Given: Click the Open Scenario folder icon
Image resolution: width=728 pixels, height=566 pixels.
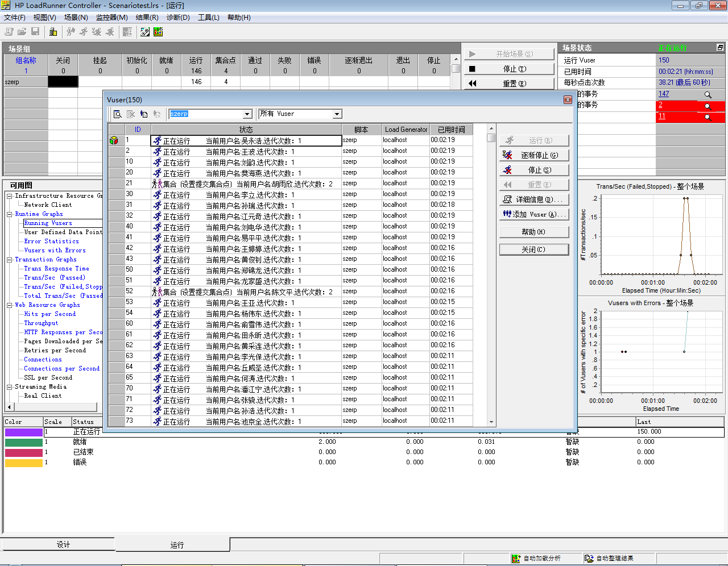Looking at the screenshot, I should pos(22,32).
